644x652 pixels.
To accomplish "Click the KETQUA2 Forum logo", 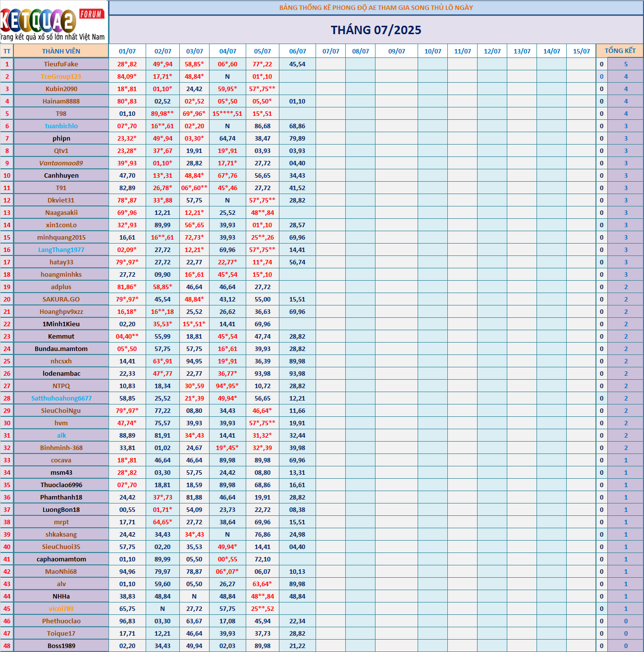I will (x=54, y=22).
